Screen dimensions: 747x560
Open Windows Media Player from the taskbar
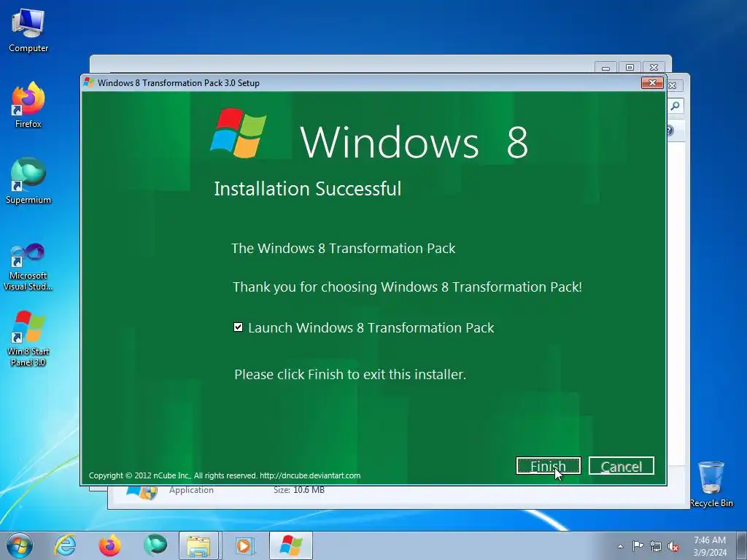coord(244,545)
